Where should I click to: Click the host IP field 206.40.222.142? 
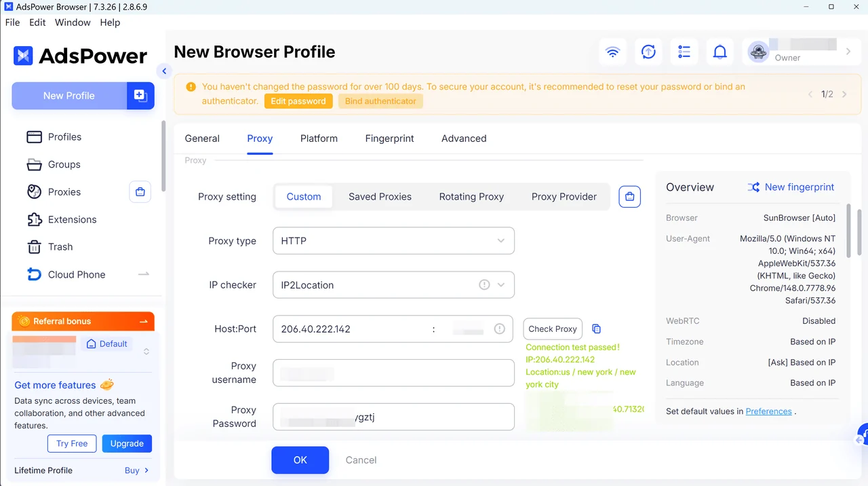[x=353, y=329]
